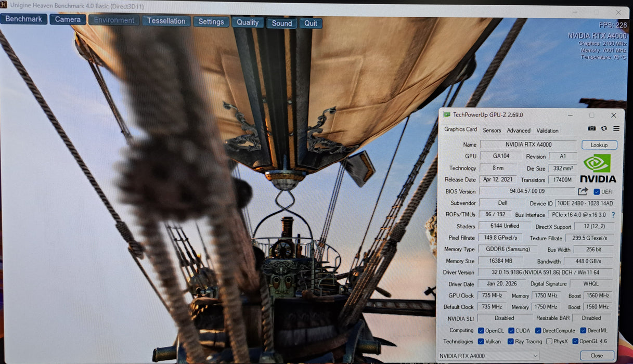Toggle the PhysX checkbox
This screenshot has width=633, height=364.
(549, 342)
